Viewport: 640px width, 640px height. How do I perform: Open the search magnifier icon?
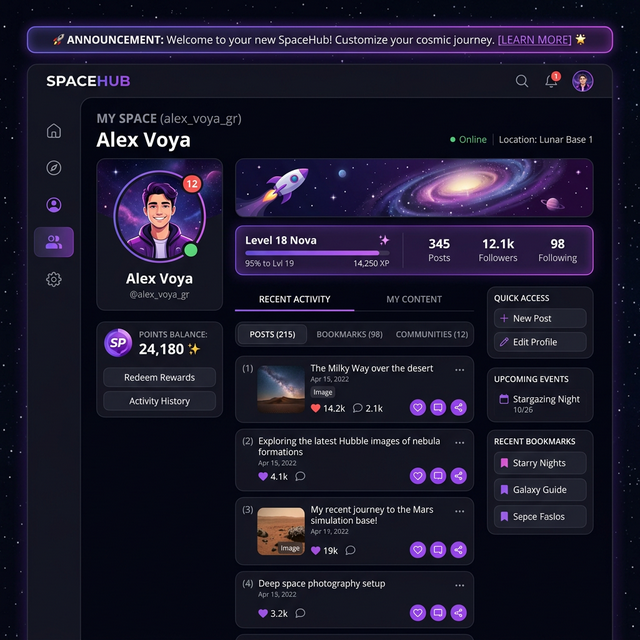coord(521,81)
